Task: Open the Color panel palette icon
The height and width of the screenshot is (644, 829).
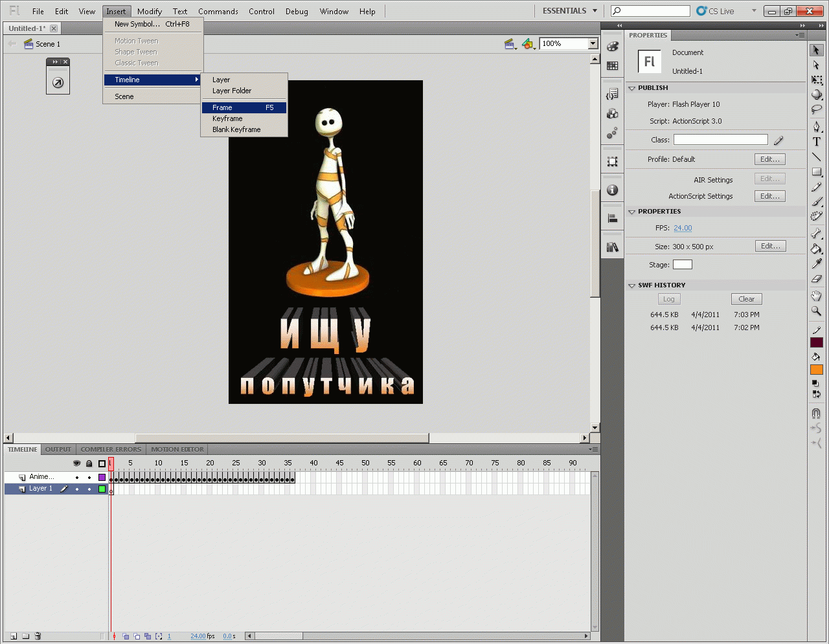Action: coord(612,47)
